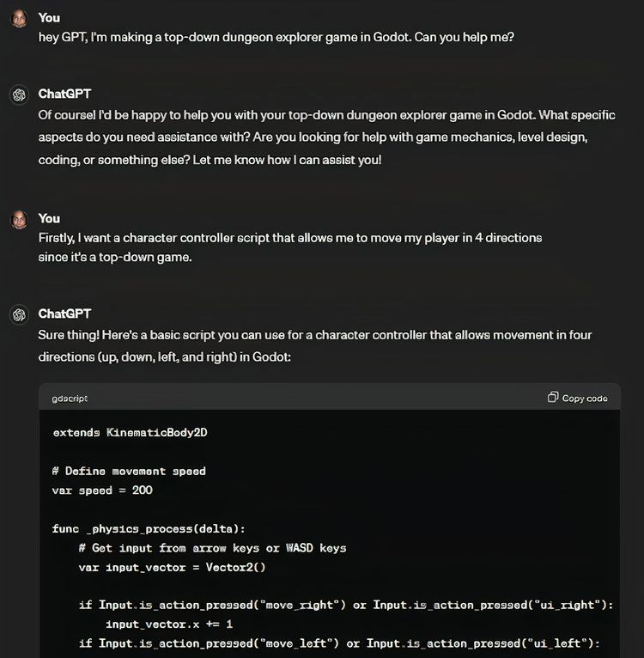Click the 'gdscript' language label

(70, 399)
